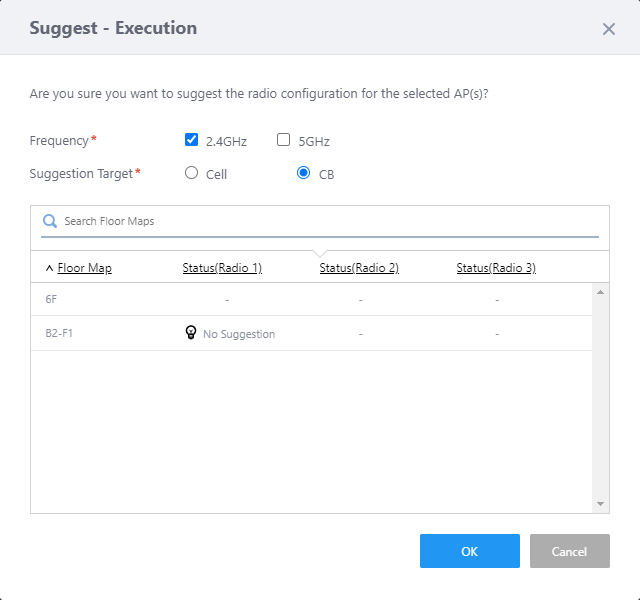Click the scrollbar down arrow

[x=601, y=504]
